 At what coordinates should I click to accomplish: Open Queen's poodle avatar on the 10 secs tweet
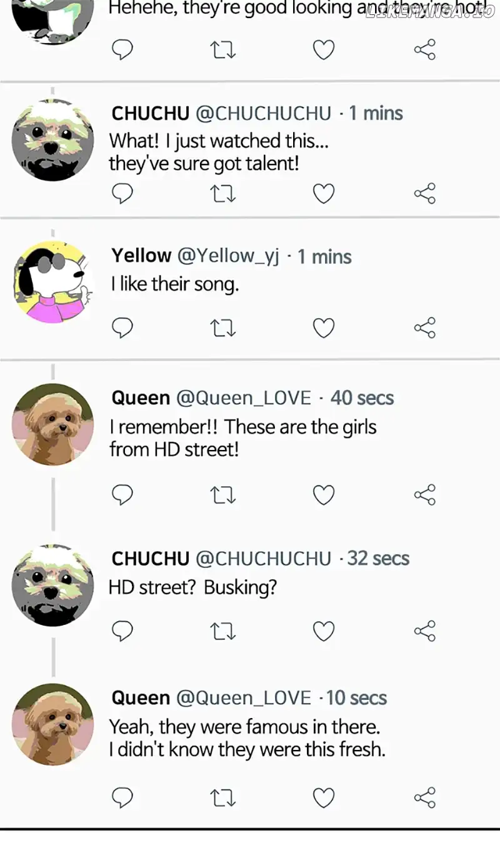pyautogui.click(x=52, y=724)
